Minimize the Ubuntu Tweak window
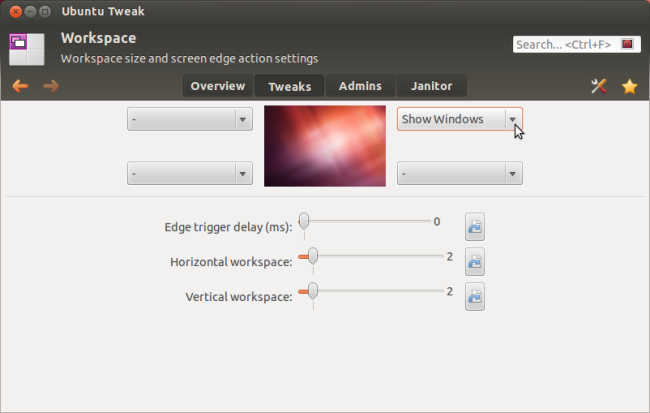 [30, 12]
